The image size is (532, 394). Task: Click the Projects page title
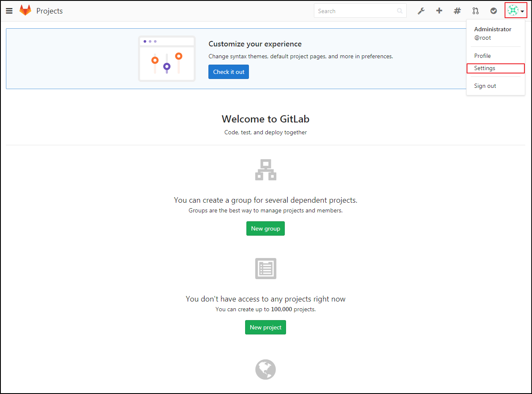coord(49,11)
